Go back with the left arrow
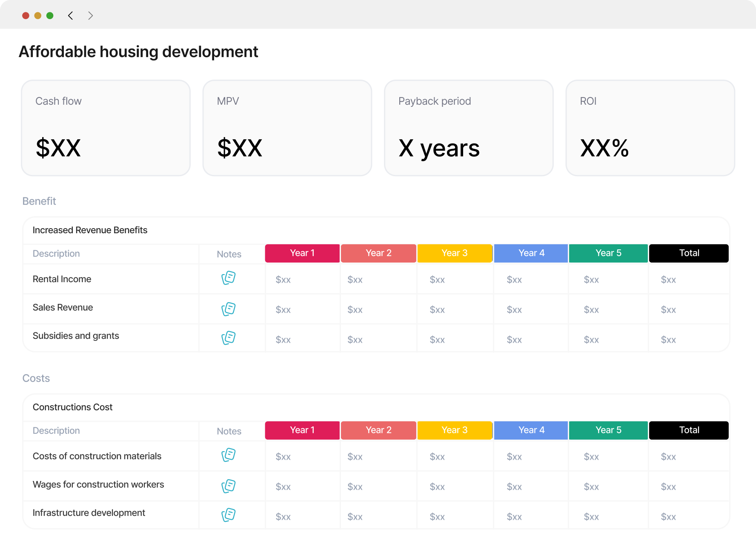Viewport: 756px width, 555px height. (70, 16)
